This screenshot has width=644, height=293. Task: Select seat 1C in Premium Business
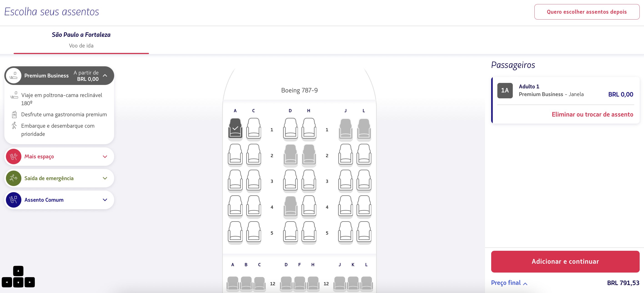click(x=254, y=128)
